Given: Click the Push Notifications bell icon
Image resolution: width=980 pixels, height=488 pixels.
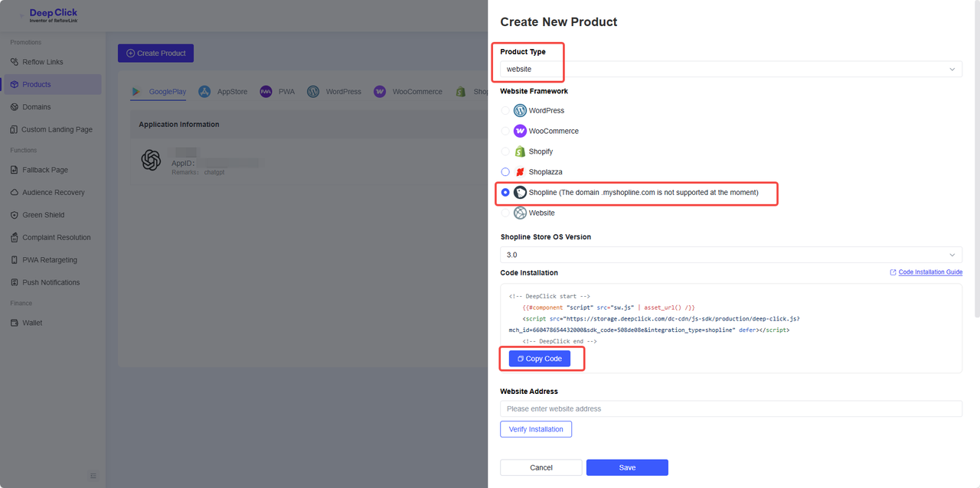Looking at the screenshot, I should [x=15, y=282].
